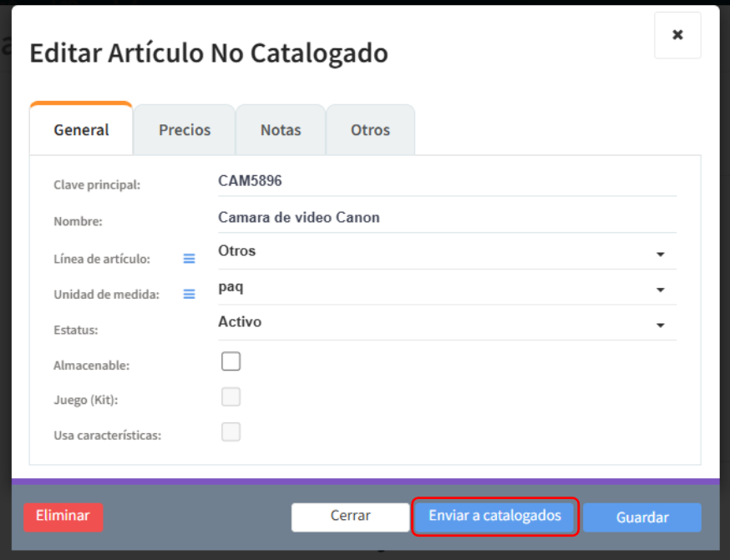
Task: Switch to the Notas tab
Action: tap(281, 130)
